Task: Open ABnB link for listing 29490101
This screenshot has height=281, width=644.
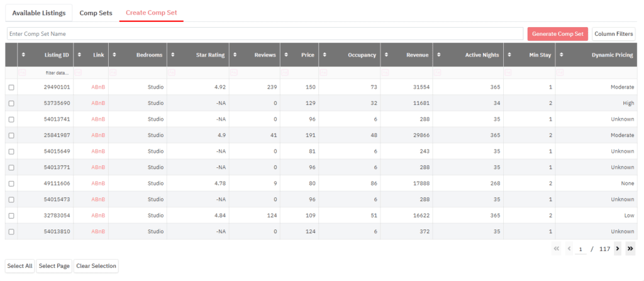Action: pos(98,87)
